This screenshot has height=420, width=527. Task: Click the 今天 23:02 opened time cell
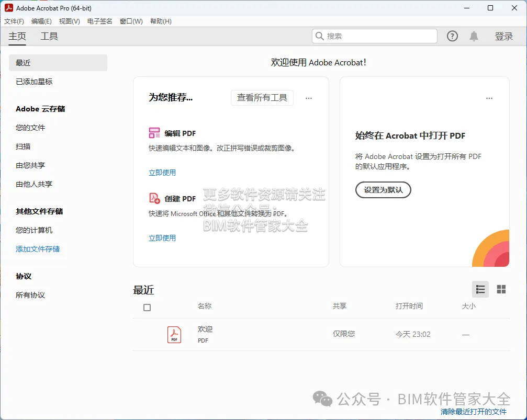[413, 334]
